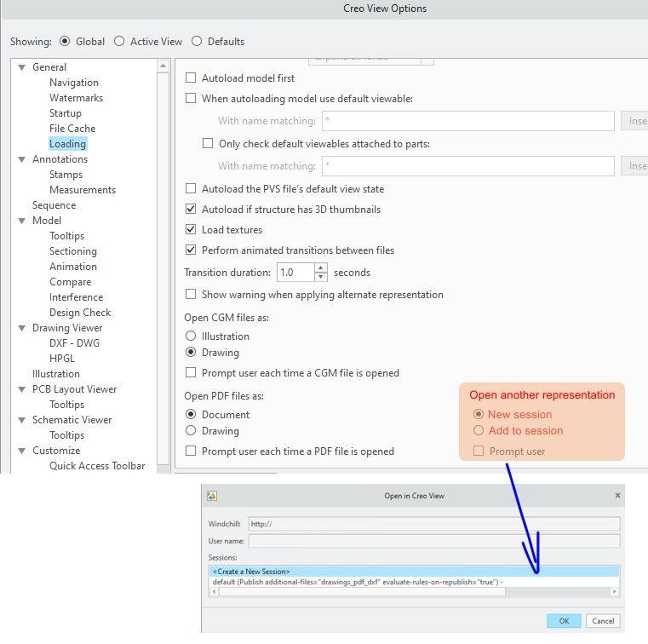Open Tooltips under Schematic Viewer

(67, 435)
